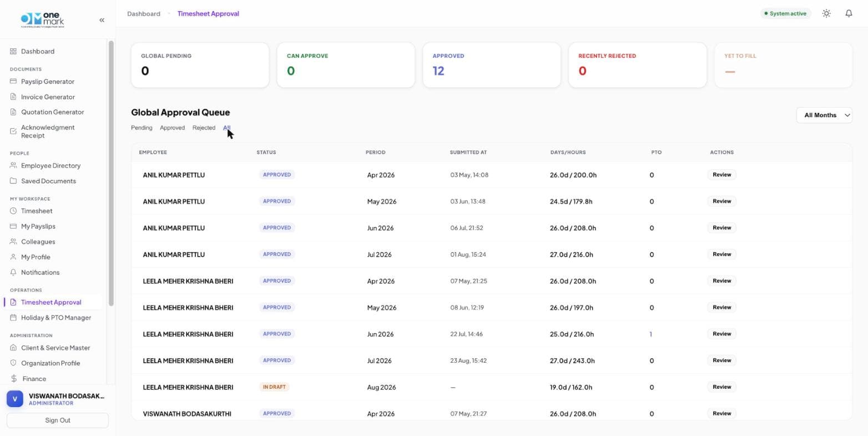This screenshot has height=436, width=868.
Task: Click the Employee Directory people icon
Action: (x=13, y=166)
